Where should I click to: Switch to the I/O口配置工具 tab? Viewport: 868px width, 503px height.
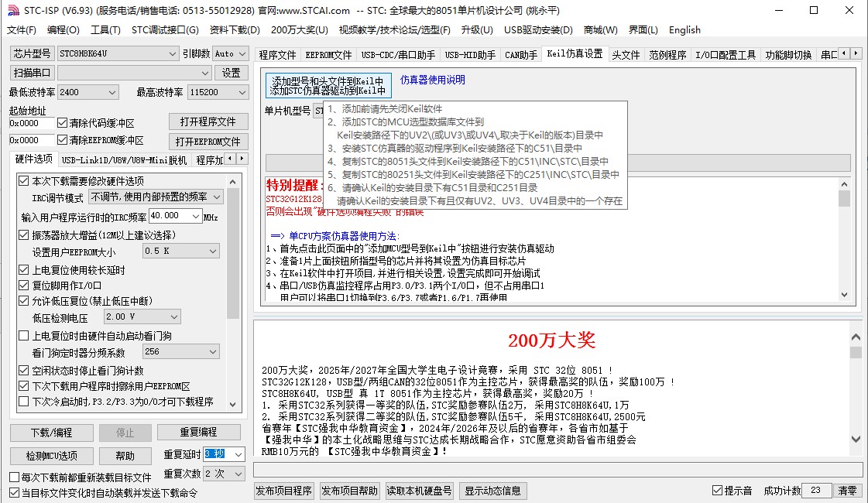[x=726, y=55]
